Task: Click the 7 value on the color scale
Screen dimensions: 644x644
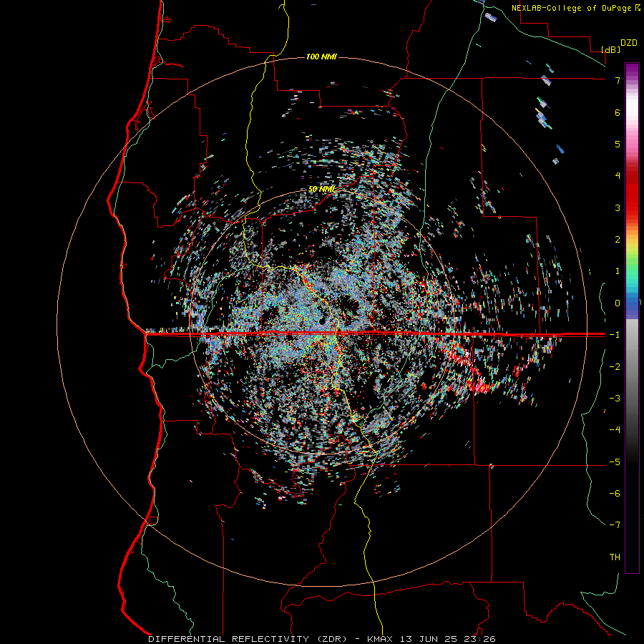Action: coord(618,80)
